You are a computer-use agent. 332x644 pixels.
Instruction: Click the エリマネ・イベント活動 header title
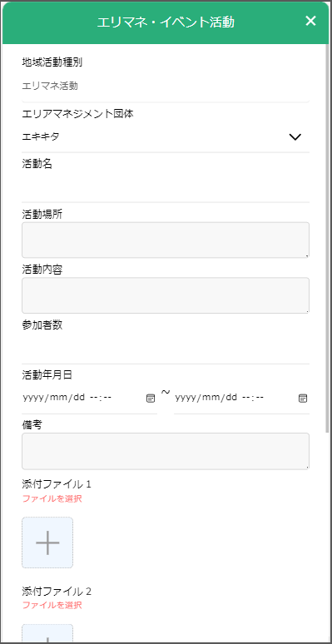pos(166,22)
